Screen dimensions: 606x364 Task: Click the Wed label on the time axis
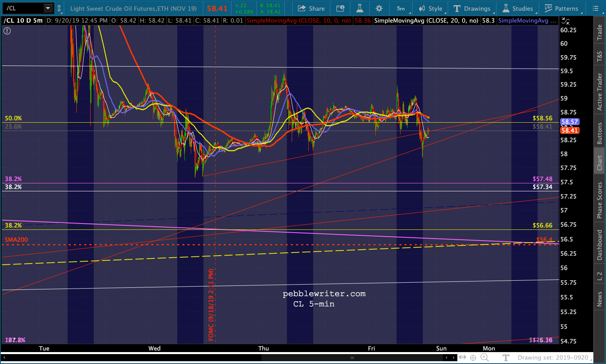(x=155, y=348)
